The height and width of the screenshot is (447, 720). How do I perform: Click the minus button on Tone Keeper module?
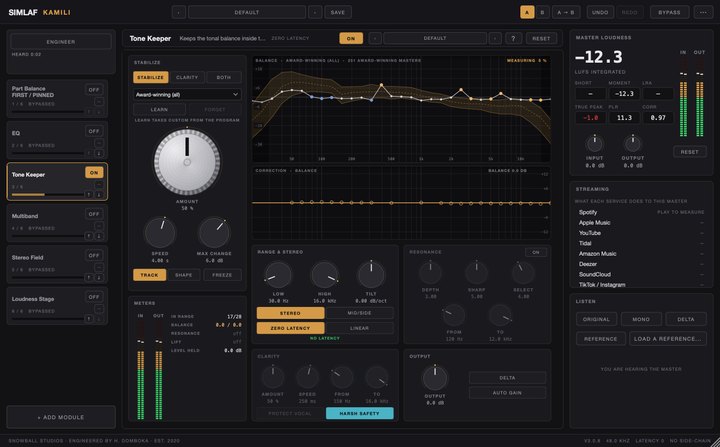[x=99, y=184]
